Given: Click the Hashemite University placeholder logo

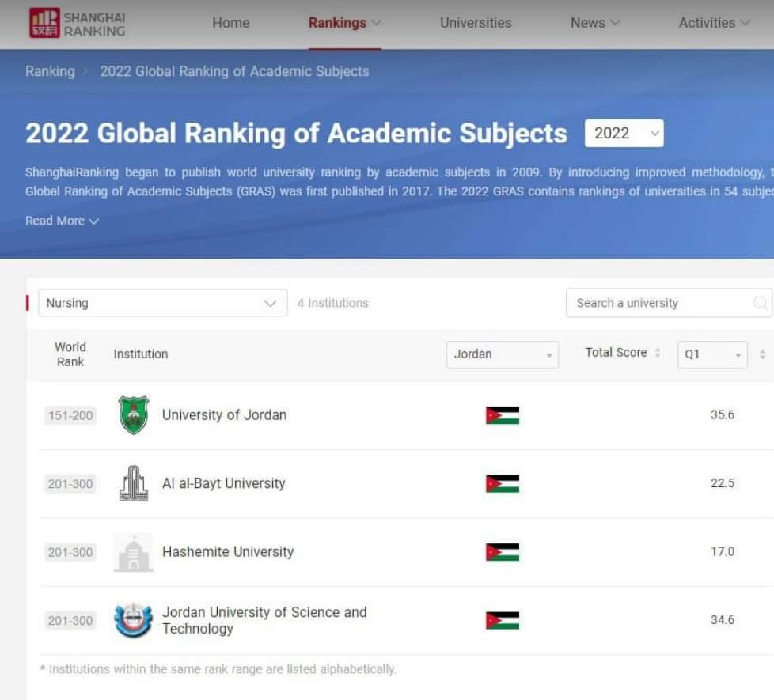Looking at the screenshot, I should pos(133,552).
